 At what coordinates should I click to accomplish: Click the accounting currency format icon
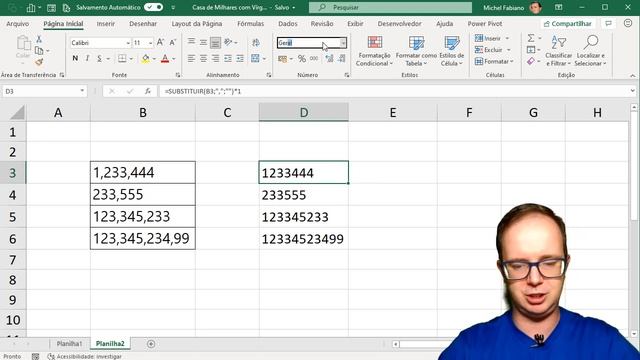pyautogui.click(x=282, y=59)
